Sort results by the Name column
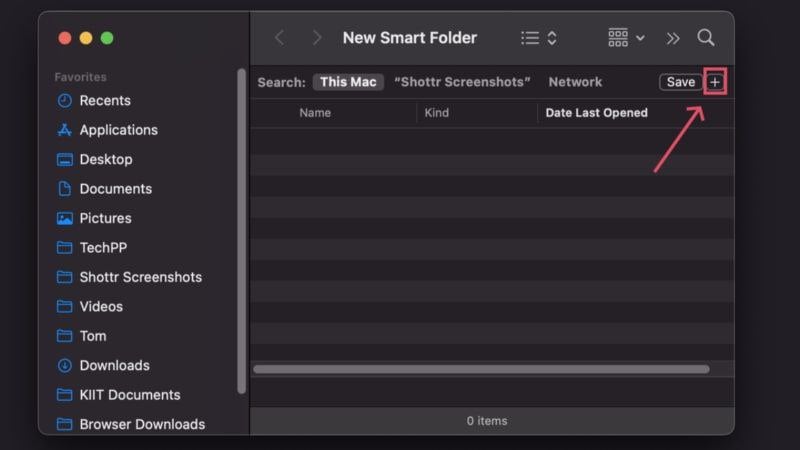The width and height of the screenshot is (800, 450). (x=315, y=113)
